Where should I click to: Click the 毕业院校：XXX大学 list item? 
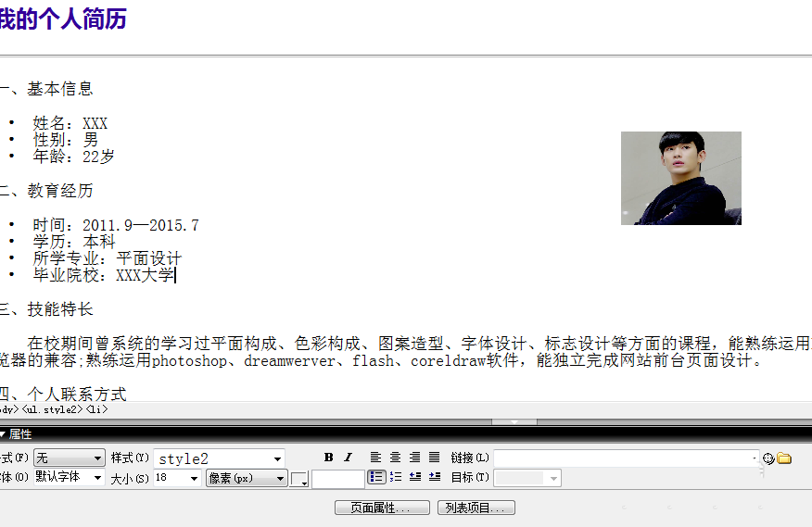[x=104, y=275]
